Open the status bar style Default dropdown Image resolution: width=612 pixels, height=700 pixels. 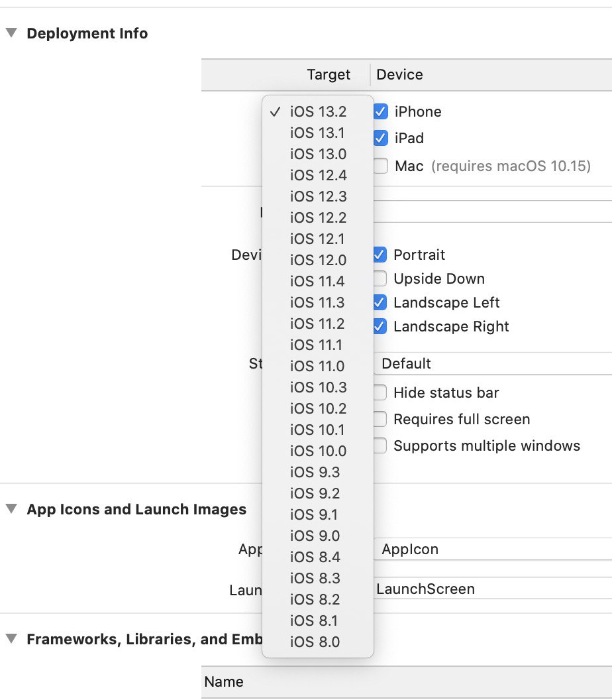[493, 363]
